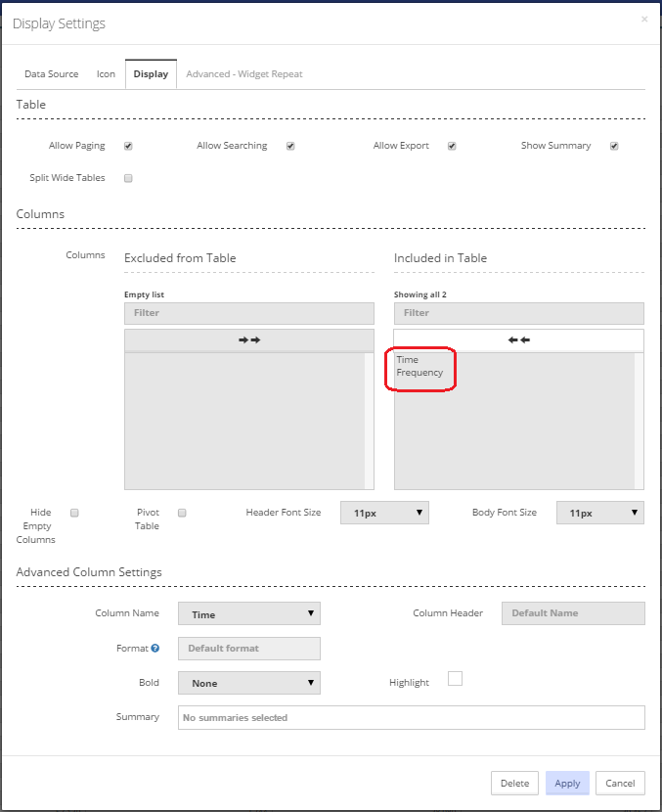
Task: Close the Display Settings dialog with X
Action: coord(644,20)
